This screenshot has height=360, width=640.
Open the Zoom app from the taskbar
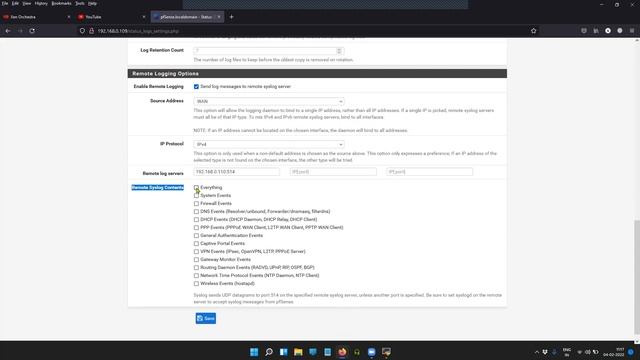[371, 352]
